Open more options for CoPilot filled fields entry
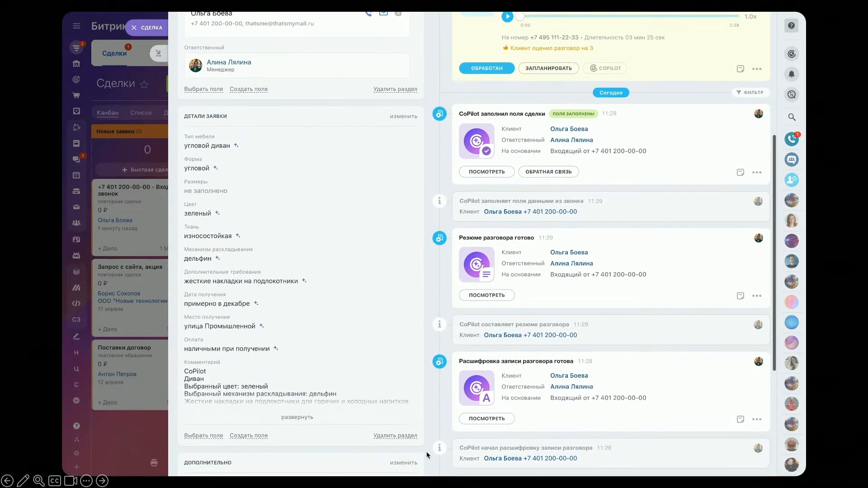 pyautogui.click(x=757, y=173)
